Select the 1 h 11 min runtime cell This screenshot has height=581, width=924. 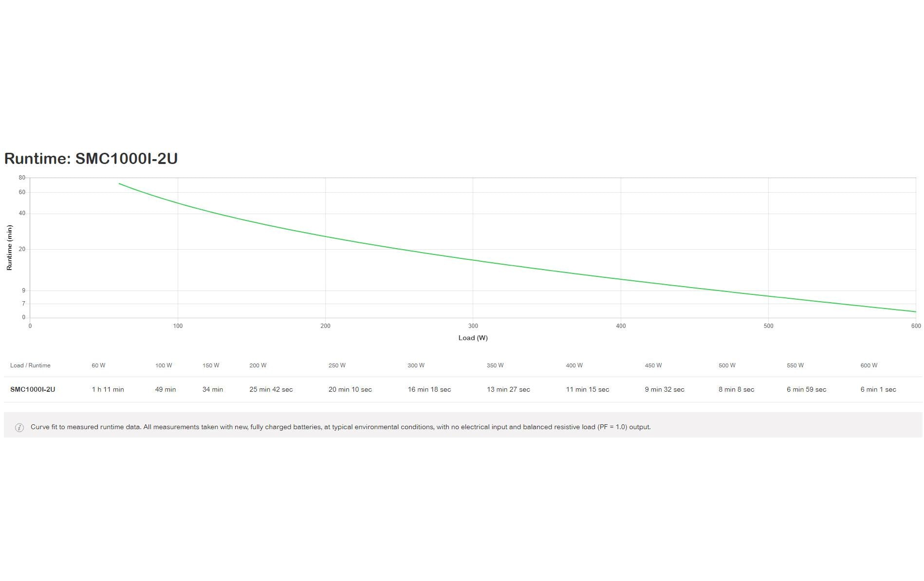[108, 389]
